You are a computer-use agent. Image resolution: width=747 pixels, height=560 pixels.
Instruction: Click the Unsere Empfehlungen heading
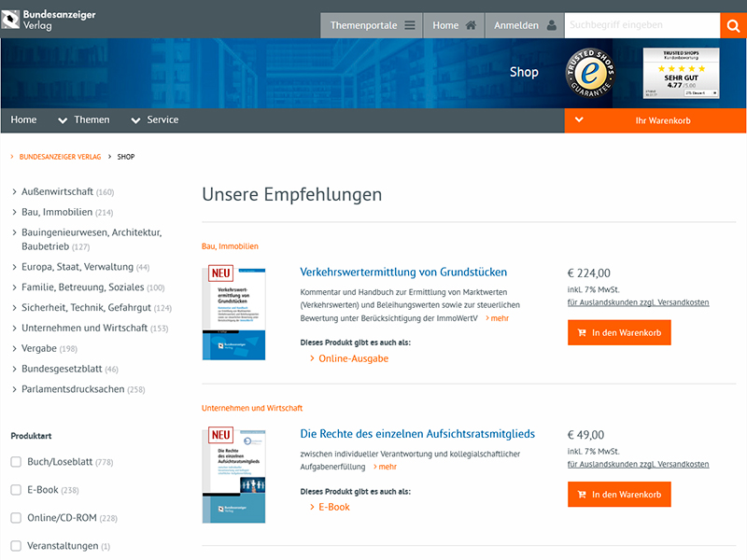tap(292, 195)
